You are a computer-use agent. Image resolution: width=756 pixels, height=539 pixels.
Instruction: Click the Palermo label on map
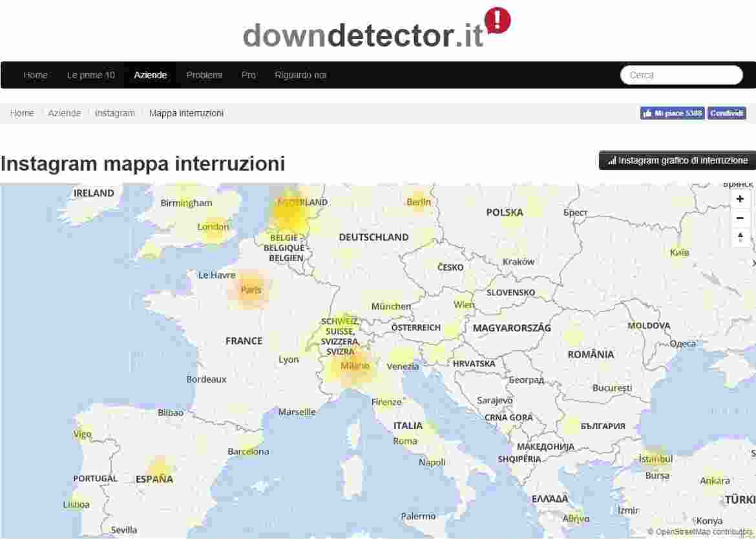click(418, 516)
